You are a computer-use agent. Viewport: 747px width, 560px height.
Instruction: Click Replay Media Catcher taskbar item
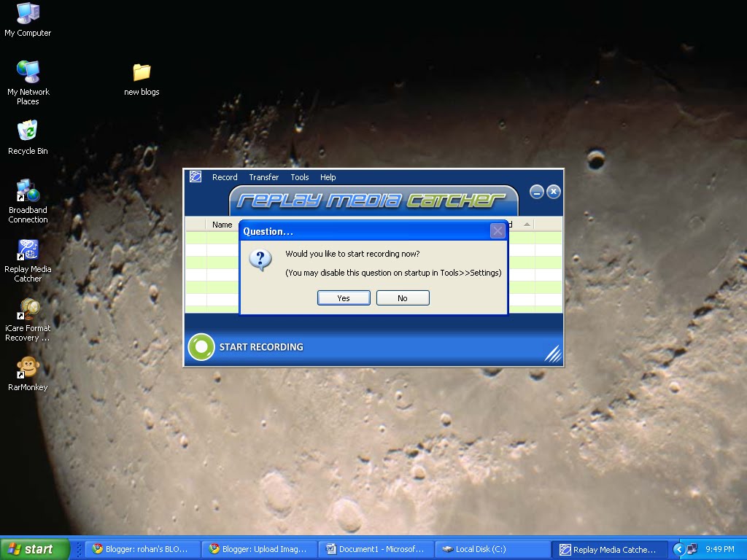609,549
